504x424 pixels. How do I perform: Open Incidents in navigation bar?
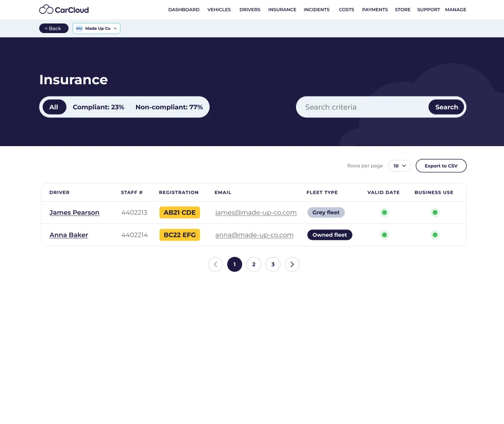(317, 10)
